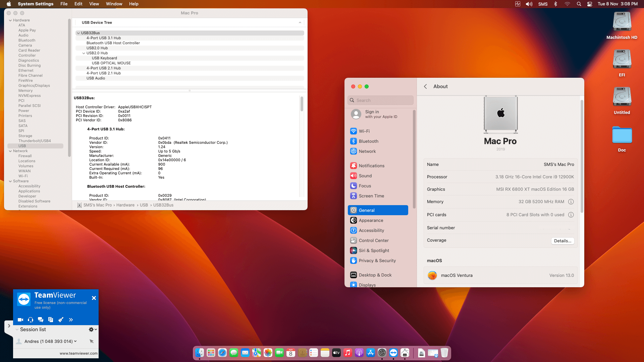The image size is (644, 362).
Task: Open the File menu
Action: coord(64,4)
